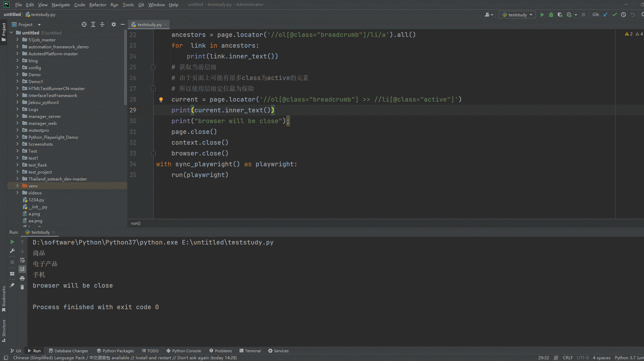This screenshot has height=361, width=644.
Task: Toggle soft-wrap in the run console
Action: [x=22, y=260]
